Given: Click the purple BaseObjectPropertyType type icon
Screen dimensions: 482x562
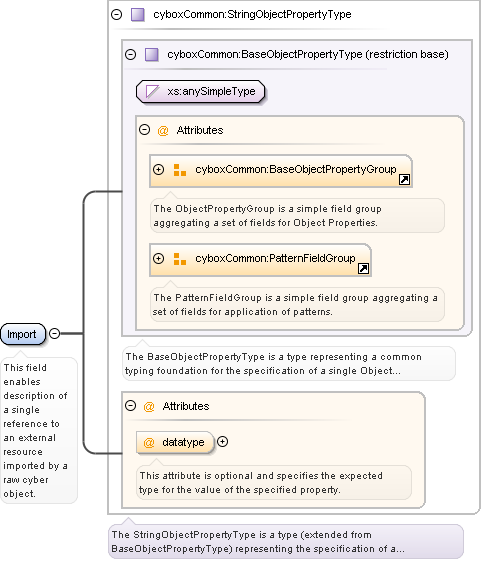Looking at the screenshot, I should [152, 54].
